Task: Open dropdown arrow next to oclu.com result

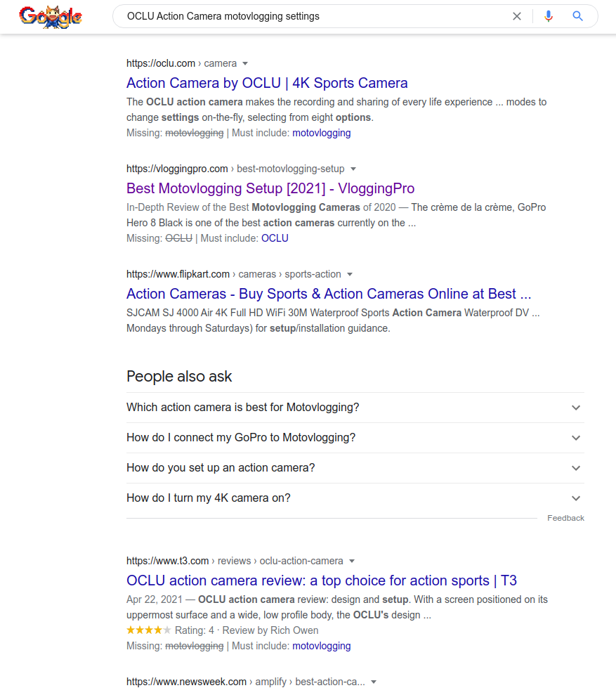Action: coord(245,64)
